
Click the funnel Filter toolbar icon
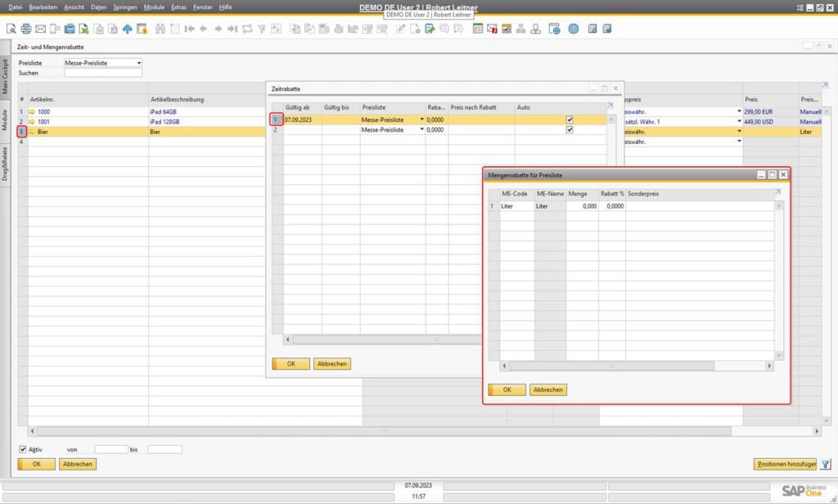pyautogui.click(x=261, y=29)
